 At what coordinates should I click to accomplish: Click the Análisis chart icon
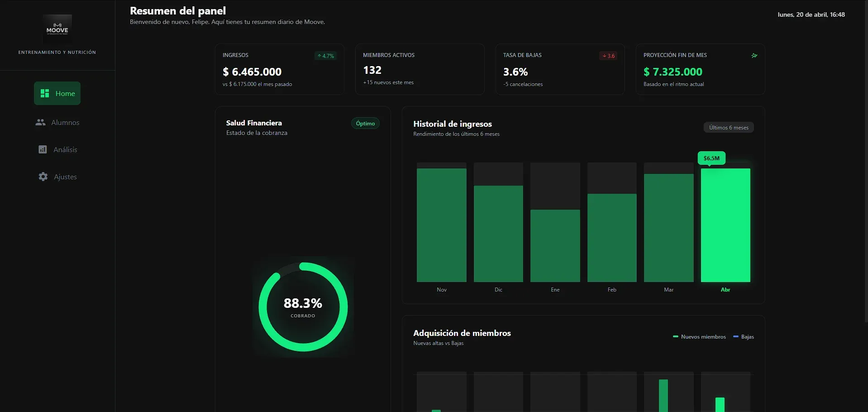click(43, 149)
